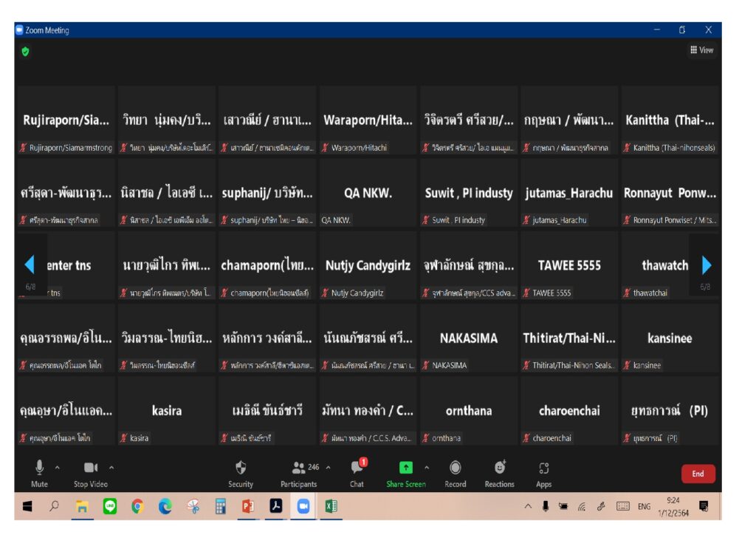Change ENG input language
The height and width of the screenshot is (535, 756).
click(x=644, y=506)
